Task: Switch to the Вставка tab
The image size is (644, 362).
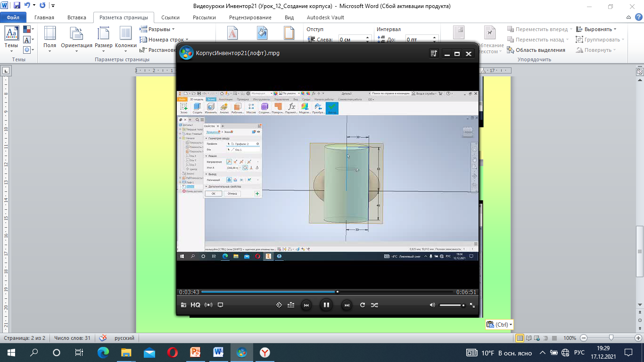Action: pyautogui.click(x=76, y=17)
